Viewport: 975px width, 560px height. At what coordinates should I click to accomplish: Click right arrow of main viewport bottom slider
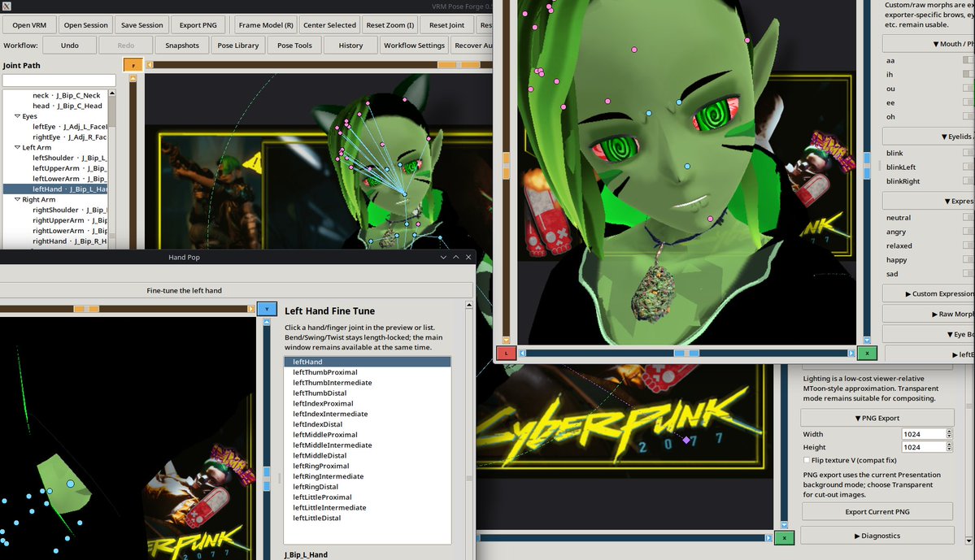pyautogui.click(x=768, y=537)
